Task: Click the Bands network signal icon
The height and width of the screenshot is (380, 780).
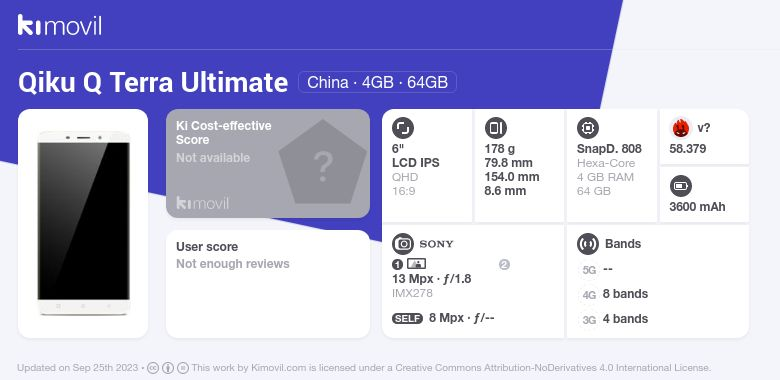Action: (x=588, y=244)
